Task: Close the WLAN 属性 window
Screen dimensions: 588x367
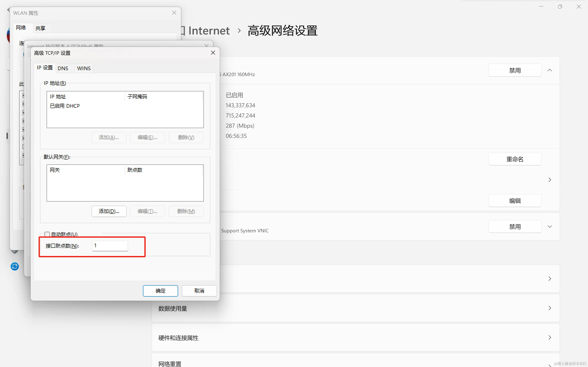Action: coord(174,13)
